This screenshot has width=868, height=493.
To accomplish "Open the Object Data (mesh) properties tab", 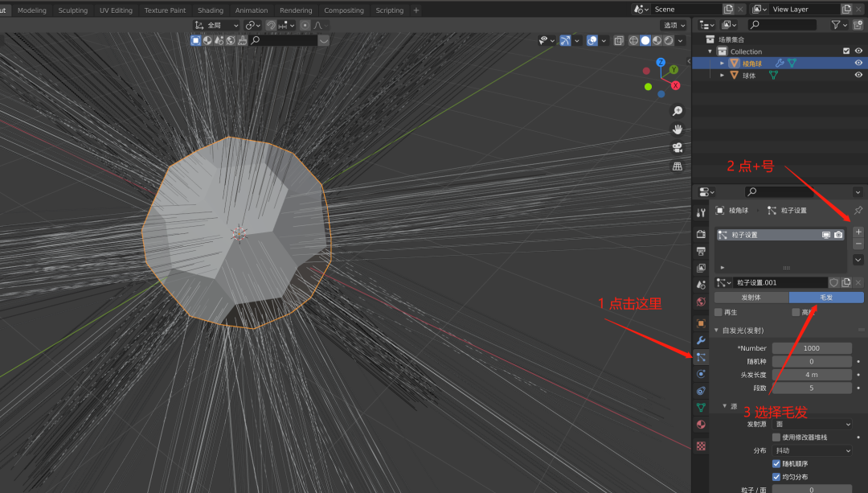I will click(x=701, y=407).
